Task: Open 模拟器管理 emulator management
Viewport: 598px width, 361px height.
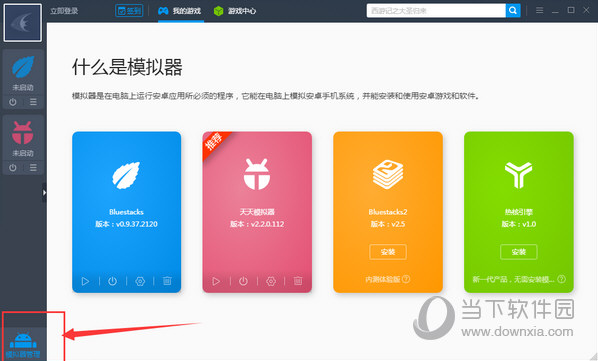Action: tap(23, 344)
